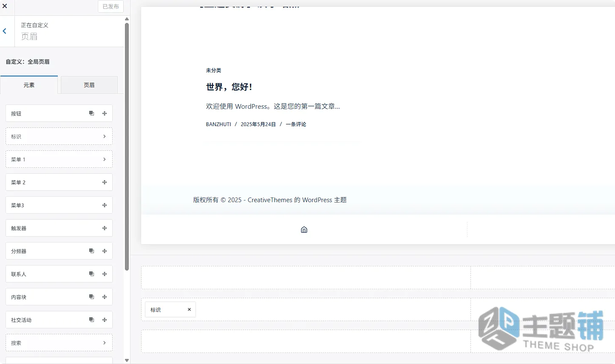615x364 pixels.
Task: Select the 社交活动 element label
Action: pyautogui.click(x=21, y=320)
